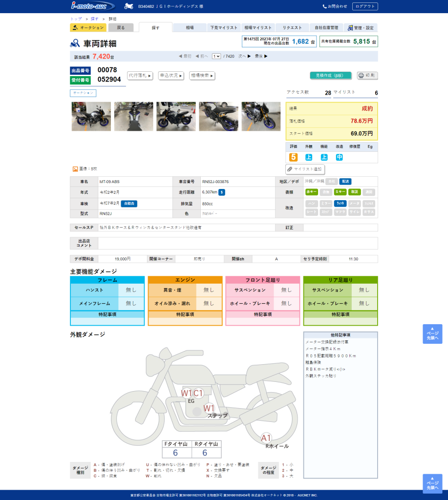Switch to the 相場 tab
The height and width of the screenshot is (500, 448).
click(190, 28)
